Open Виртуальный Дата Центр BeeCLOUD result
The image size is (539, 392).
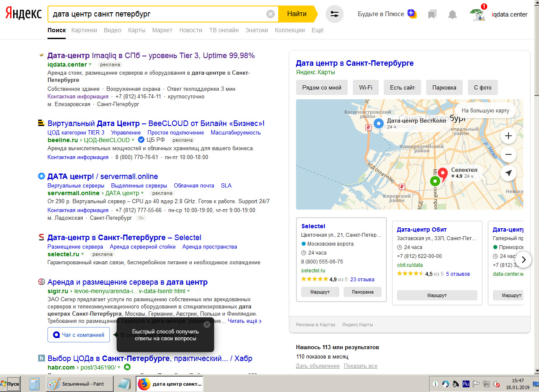[x=156, y=123]
